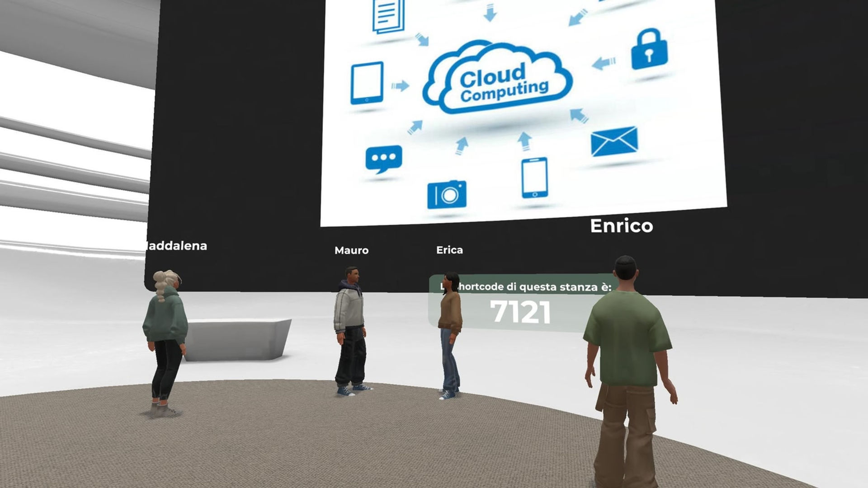Click the smartphone icon on the slide
The image size is (868, 488).
coord(534,178)
